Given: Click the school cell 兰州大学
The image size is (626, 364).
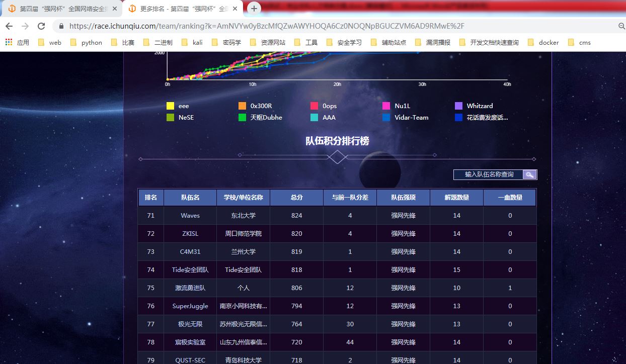Looking at the screenshot, I should 244,252.
